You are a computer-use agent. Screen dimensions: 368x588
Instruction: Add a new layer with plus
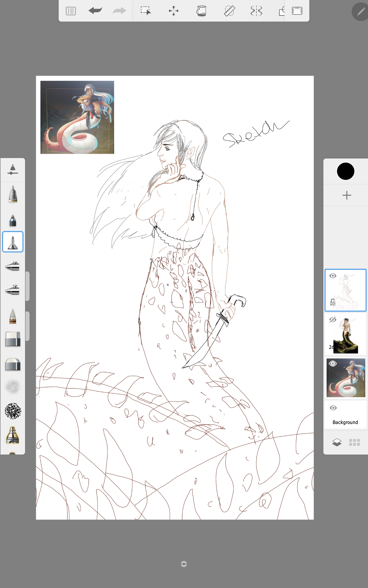[x=347, y=195]
